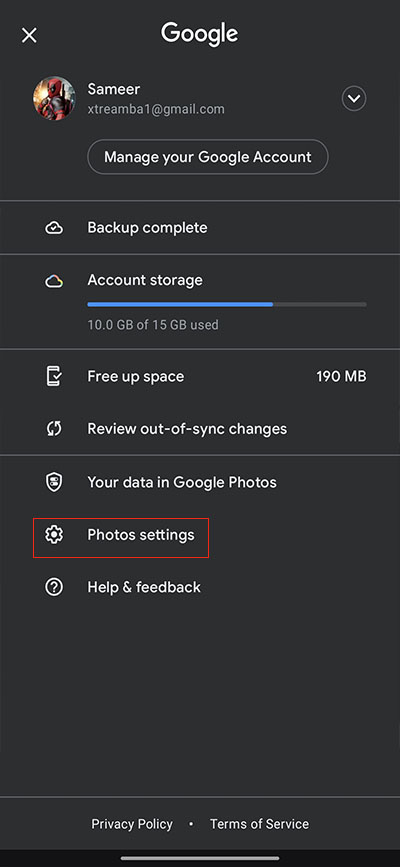This screenshot has height=867, width=400.
Task: Tap the backup complete cloud icon
Action: click(x=54, y=228)
